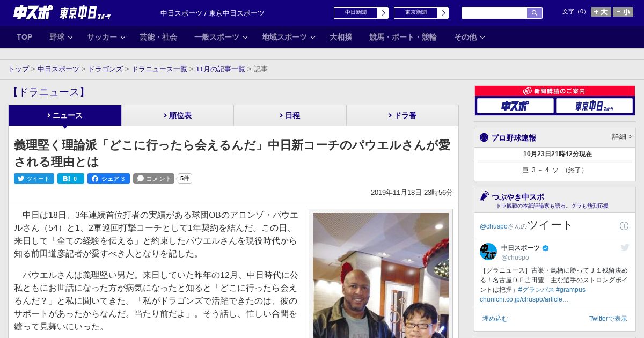Select the ニュース tab
644x338 pixels.
(65, 115)
